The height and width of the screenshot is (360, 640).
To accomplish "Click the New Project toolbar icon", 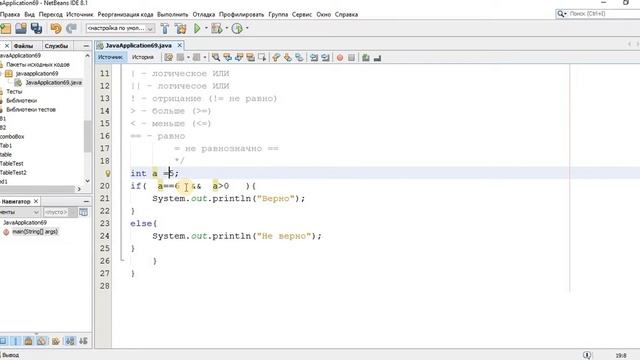I will 6,29.
